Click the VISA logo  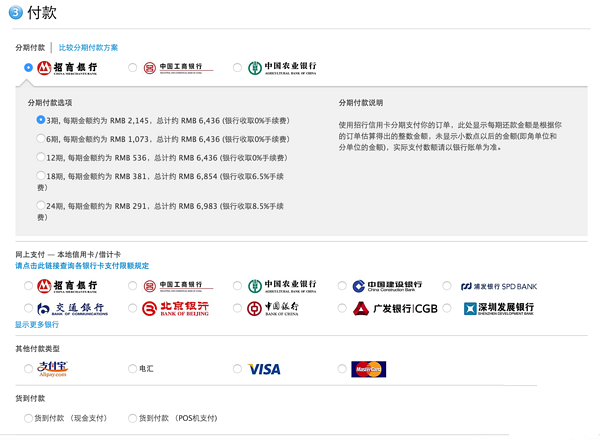click(264, 369)
